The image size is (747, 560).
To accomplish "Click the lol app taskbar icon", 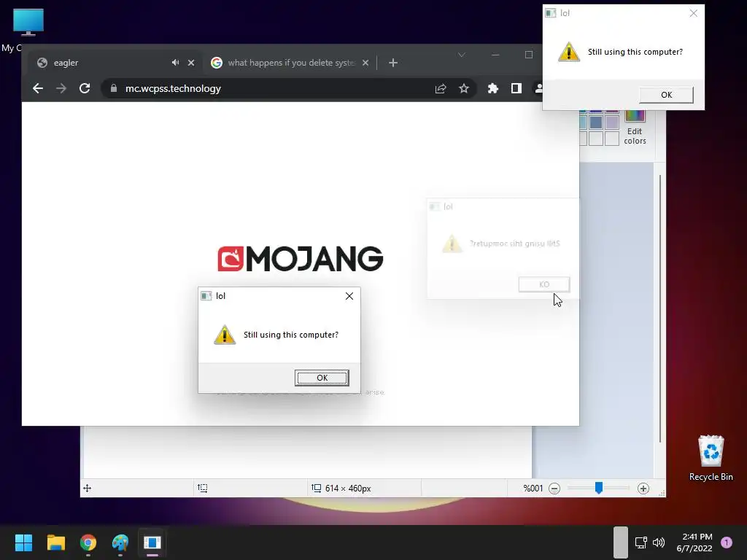I will 152,542.
